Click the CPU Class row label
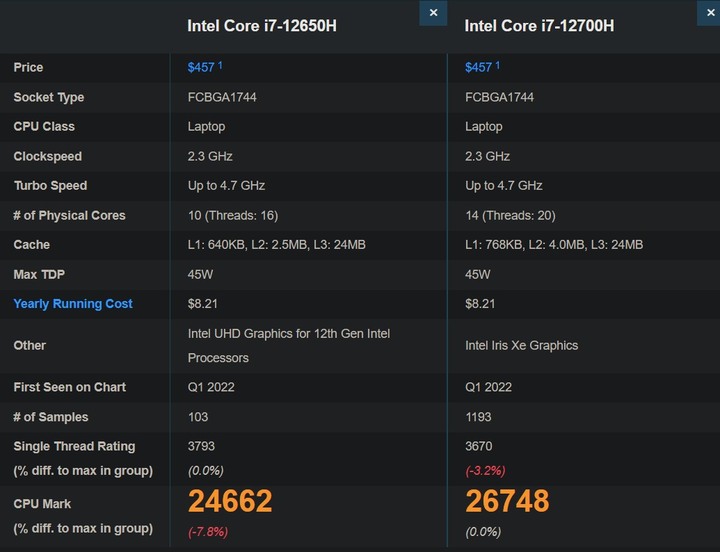This screenshot has width=720, height=552. pyautogui.click(x=44, y=126)
